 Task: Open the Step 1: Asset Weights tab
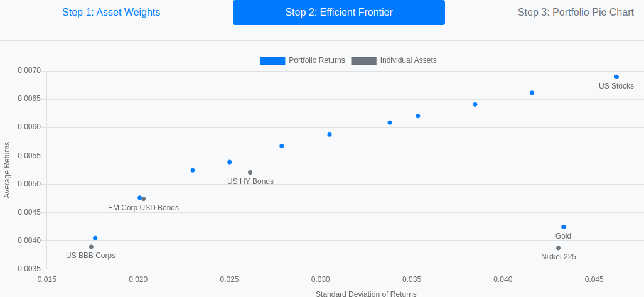tap(111, 13)
